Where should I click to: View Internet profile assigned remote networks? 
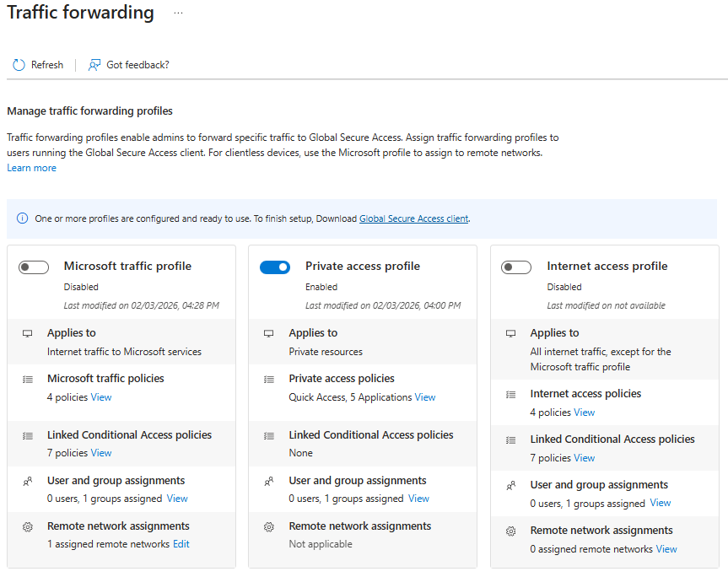coord(666,549)
